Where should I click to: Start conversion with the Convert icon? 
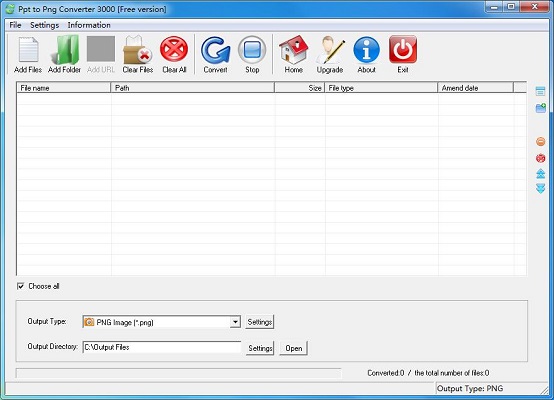(x=216, y=50)
